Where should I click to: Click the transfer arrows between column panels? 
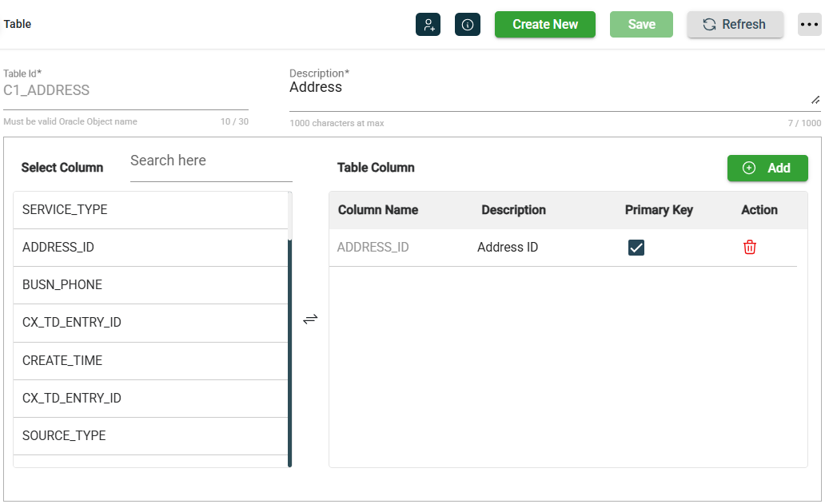point(310,319)
